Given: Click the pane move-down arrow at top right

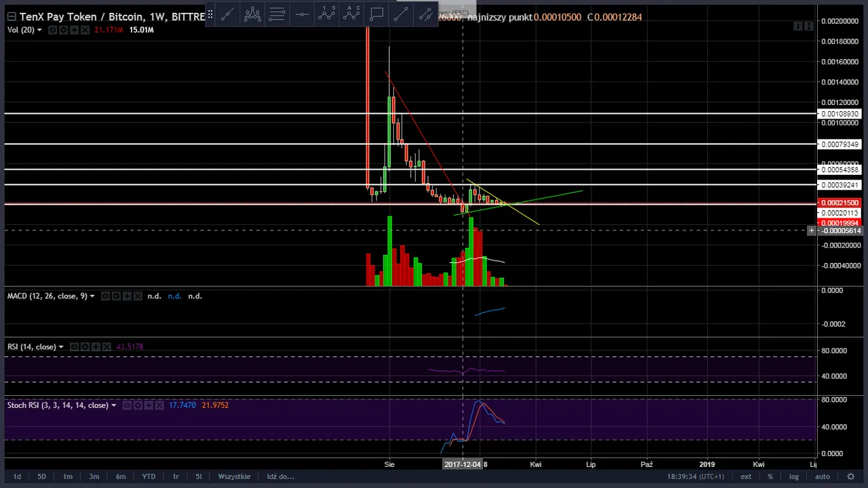Looking at the screenshot, I should click(798, 26).
